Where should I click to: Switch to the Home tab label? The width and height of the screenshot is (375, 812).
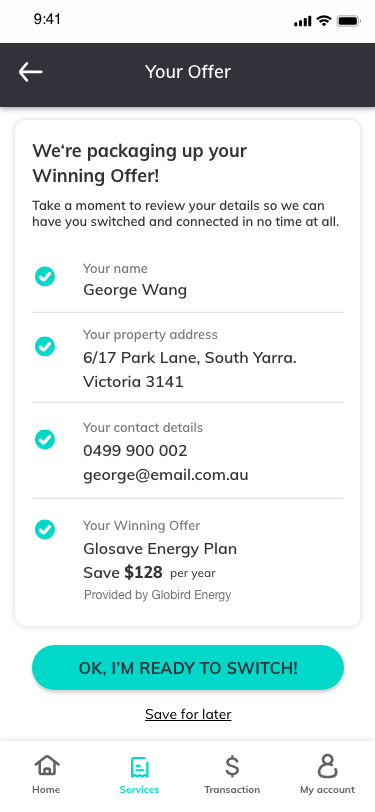point(46,790)
